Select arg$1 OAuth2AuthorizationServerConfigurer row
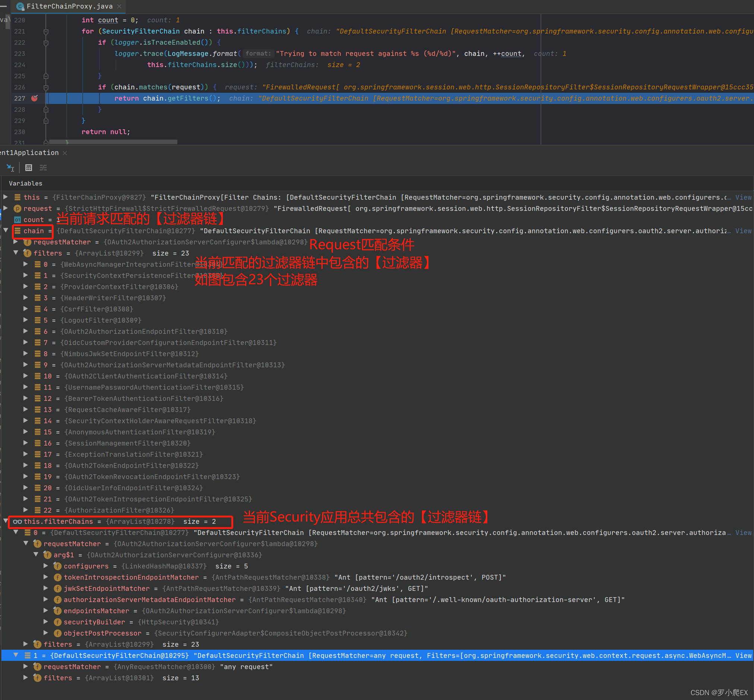Viewport: 754px width, 700px height. tap(377, 555)
